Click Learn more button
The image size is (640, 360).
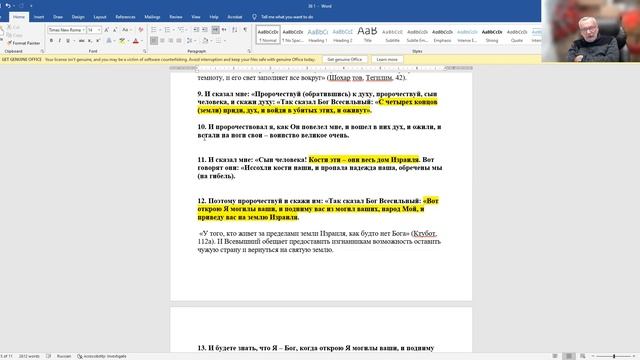(x=387, y=60)
